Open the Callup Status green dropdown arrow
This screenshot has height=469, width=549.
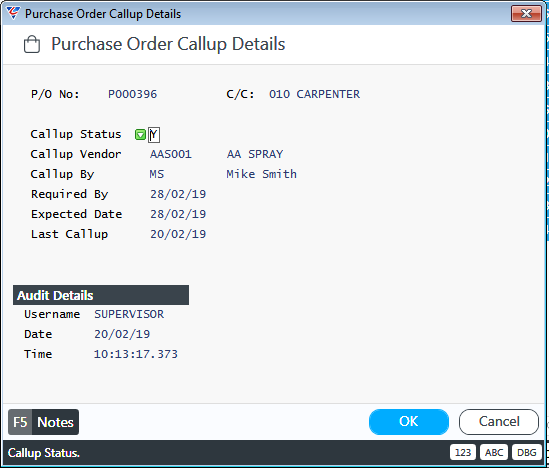(140, 135)
